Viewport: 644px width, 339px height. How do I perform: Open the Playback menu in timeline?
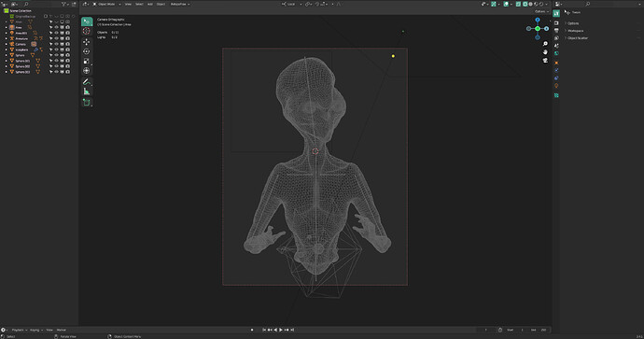19,330
